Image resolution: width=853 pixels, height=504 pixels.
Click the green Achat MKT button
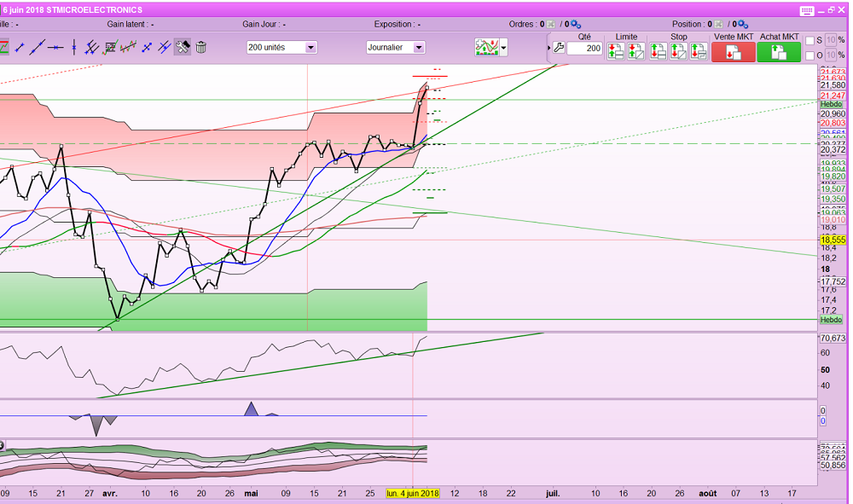(x=779, y=52)
